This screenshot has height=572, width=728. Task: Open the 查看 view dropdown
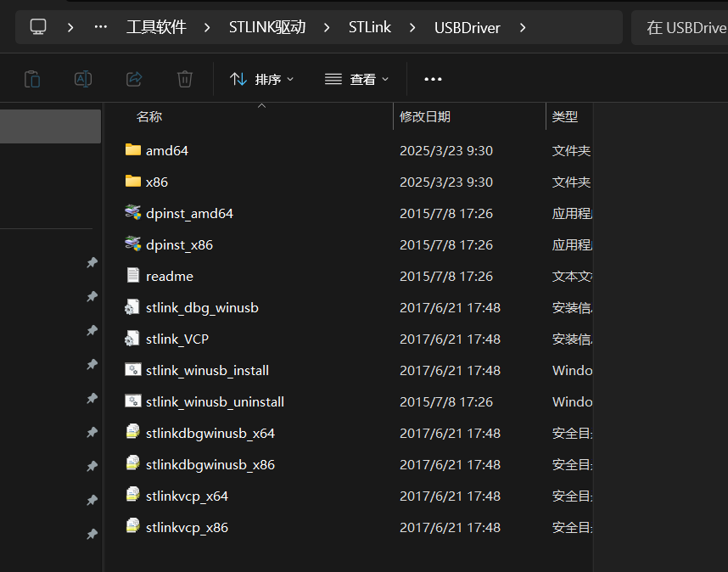point(356,80)
